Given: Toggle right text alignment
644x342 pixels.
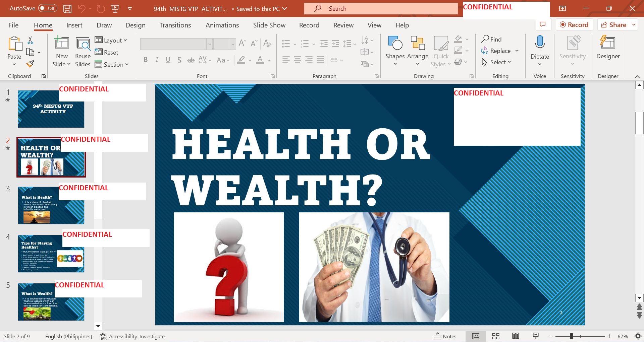Looking at the screenshot, I should tap(309, 60).
